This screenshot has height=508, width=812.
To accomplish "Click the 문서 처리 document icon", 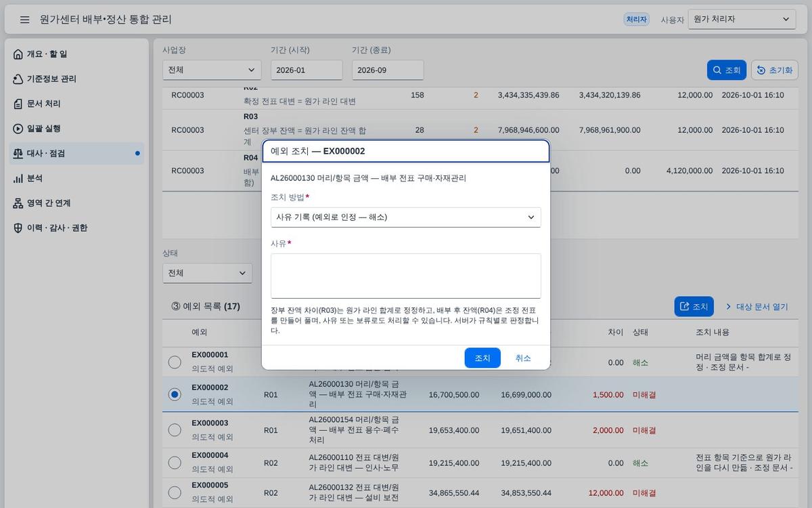I will (18, 104).
